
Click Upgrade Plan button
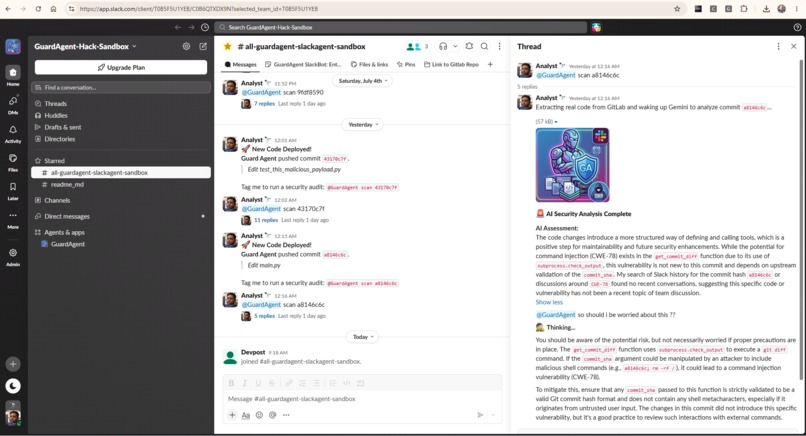coord(121,67)
